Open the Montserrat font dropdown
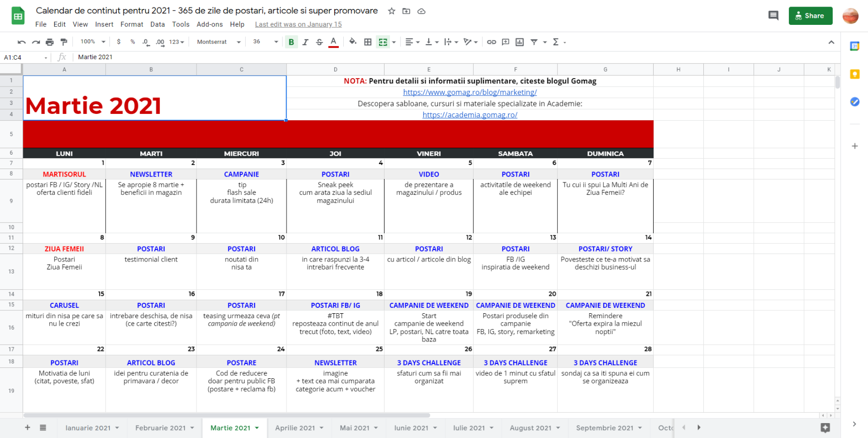Screen dimensions: 868x438 click(x=218, y=42)
